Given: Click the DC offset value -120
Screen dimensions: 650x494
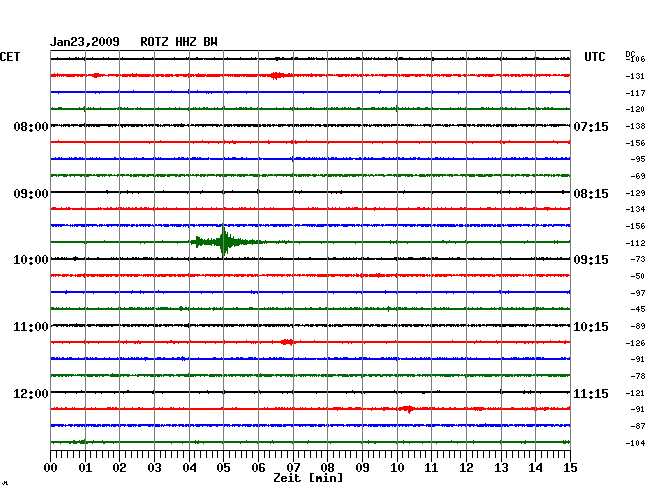Looking at the screenshot, I should click(635, 109).
